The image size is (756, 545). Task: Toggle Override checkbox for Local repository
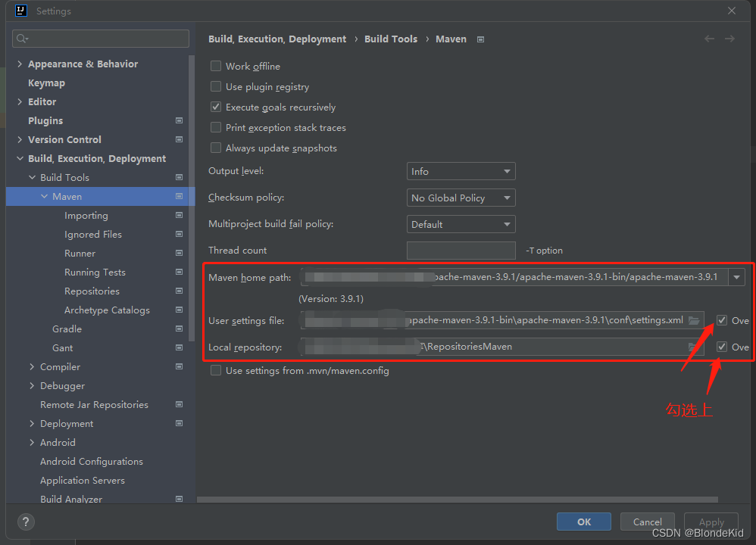[722, 347]
